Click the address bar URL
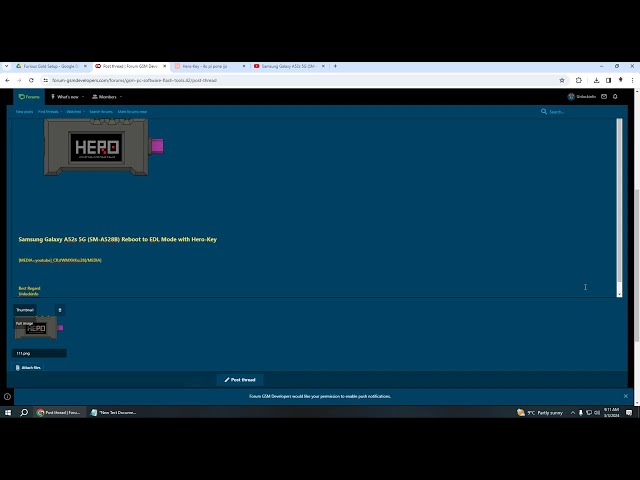 (135, 80)
